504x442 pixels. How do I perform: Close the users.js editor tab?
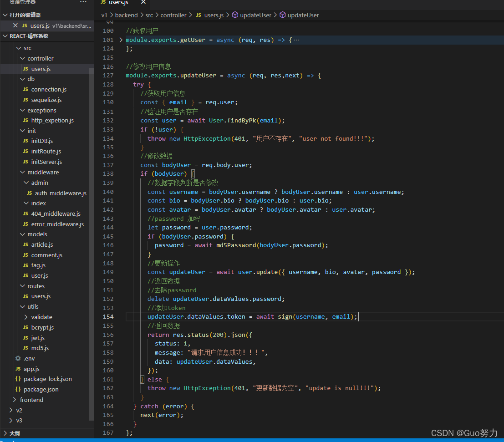(143, 3)
